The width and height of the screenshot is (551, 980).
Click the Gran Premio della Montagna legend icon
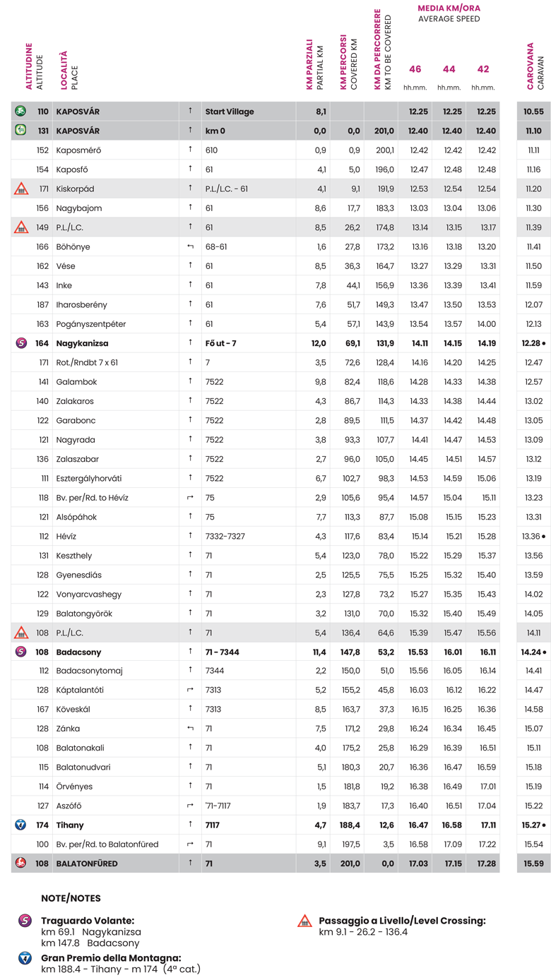coord(25,958)
